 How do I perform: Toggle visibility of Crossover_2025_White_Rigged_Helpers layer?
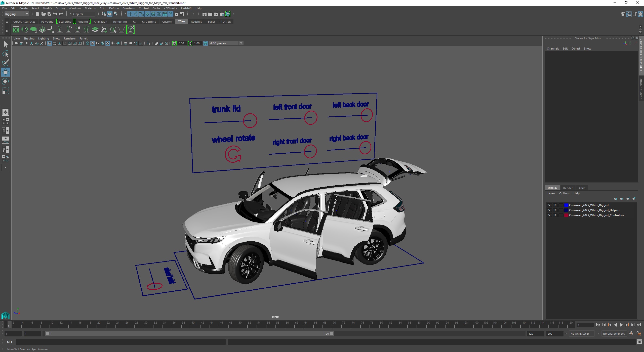[x=549, y=210]
